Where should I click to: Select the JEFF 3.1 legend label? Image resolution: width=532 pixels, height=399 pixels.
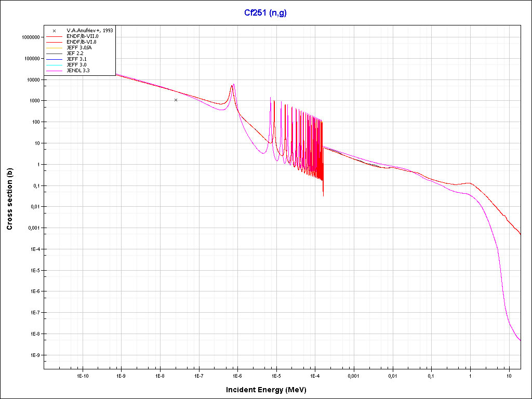click(x=76, y=59)
